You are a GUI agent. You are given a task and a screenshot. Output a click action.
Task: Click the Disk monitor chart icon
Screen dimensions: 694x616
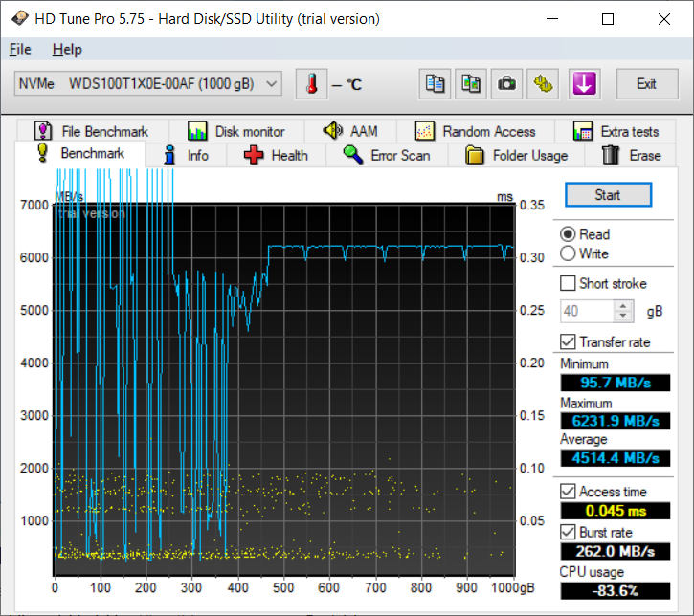197,131
